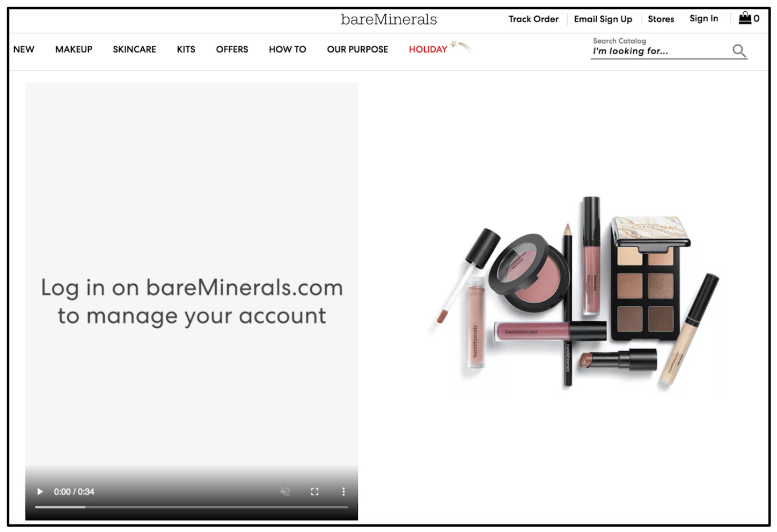Click the Sign In link
777x532 pixels.
coord(703,18)
